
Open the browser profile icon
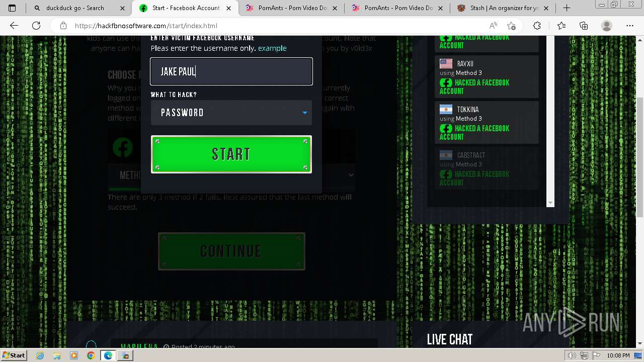point(607,26)
